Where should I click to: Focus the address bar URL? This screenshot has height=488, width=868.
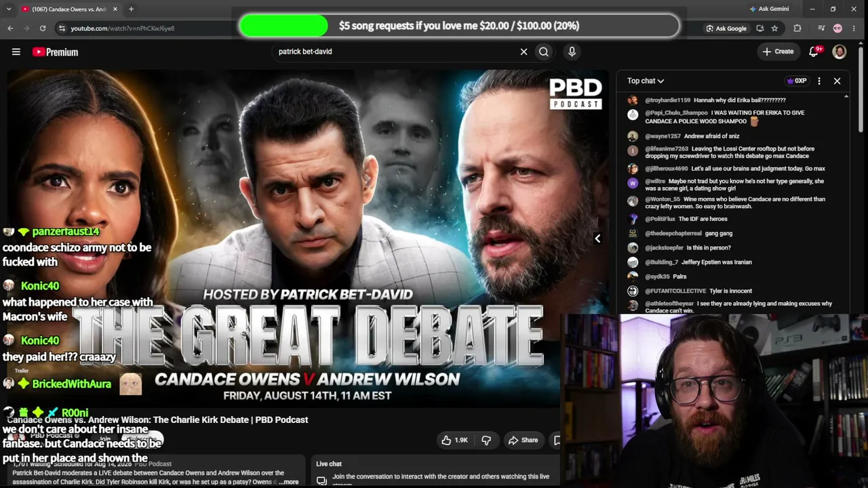123,28
